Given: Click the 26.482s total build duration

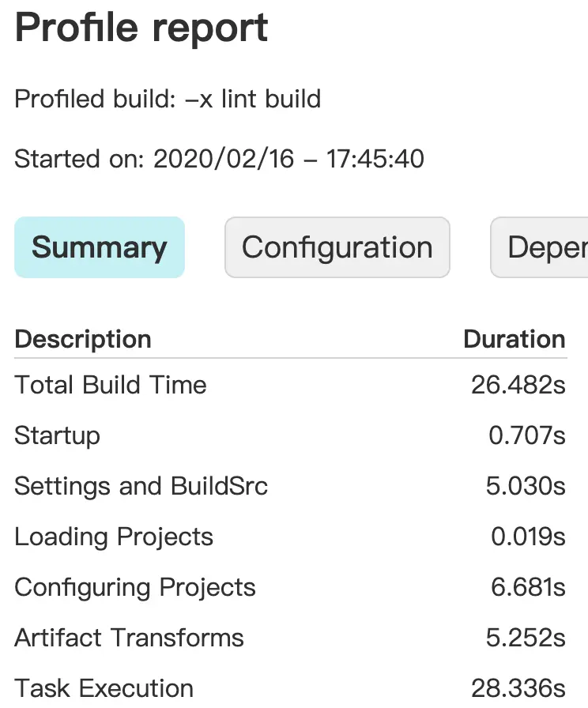Looking at the screenshot, I should [x=518, y=385].
